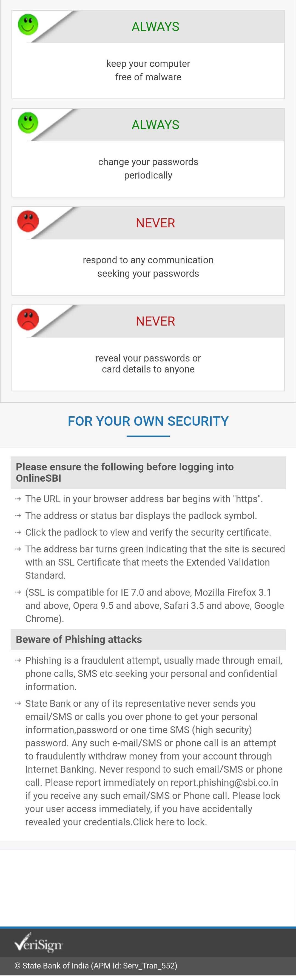
Task: Click the red sad face above reveal passwords tip
Action: pyautogui.click(x=28, y=319)
